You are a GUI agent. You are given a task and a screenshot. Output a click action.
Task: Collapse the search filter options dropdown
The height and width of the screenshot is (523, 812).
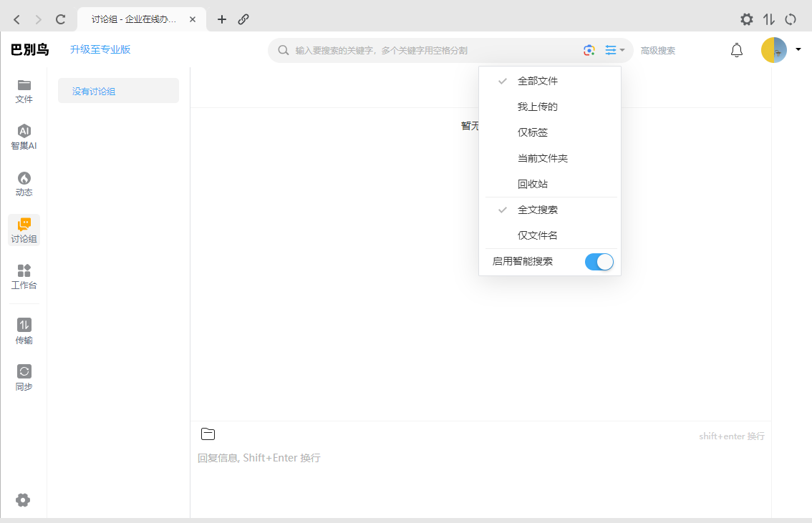pyautogui.click(x=614, y=50)
